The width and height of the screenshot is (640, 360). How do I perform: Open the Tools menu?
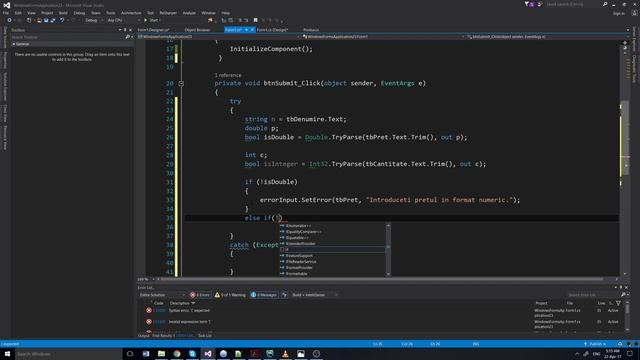[x=111, y=13]
